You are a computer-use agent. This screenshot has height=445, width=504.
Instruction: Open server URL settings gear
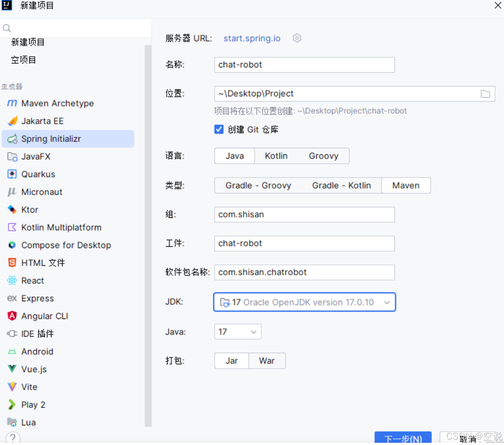pyautogui.click(x=297, y=38)
